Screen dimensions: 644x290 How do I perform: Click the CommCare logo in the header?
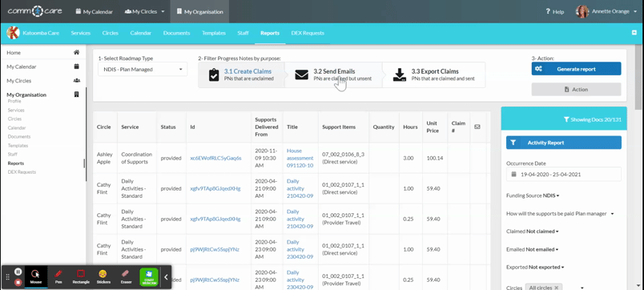click(x=35, y=11)
